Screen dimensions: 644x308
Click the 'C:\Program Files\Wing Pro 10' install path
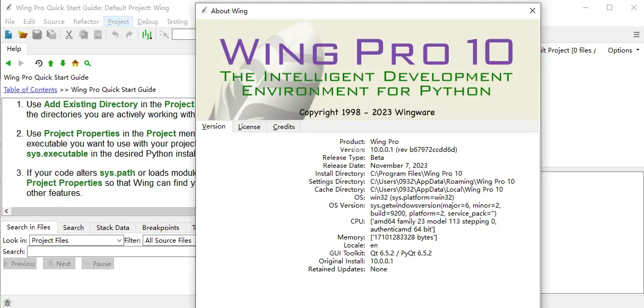tap(416, 174)
